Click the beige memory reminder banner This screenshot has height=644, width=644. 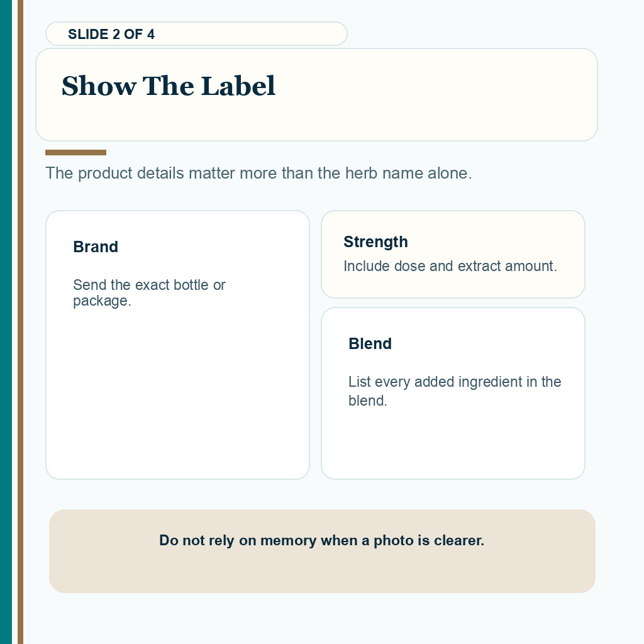322,551
